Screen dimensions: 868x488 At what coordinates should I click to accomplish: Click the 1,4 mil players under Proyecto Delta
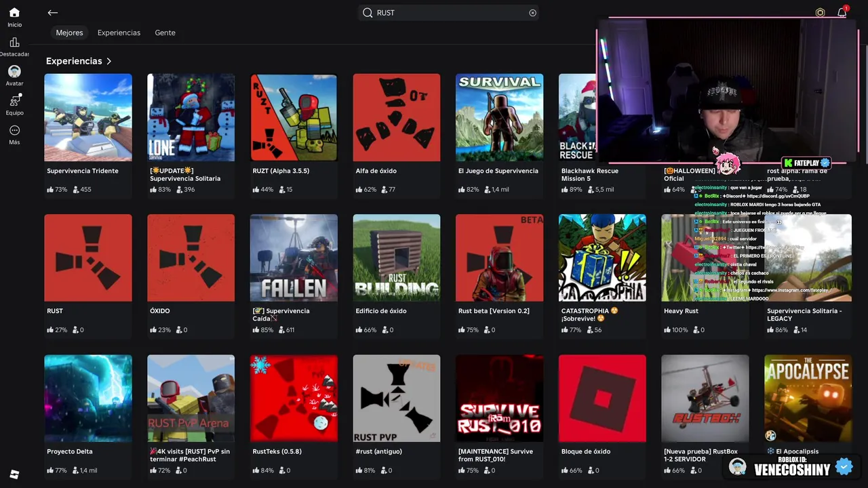coord(85,470)
